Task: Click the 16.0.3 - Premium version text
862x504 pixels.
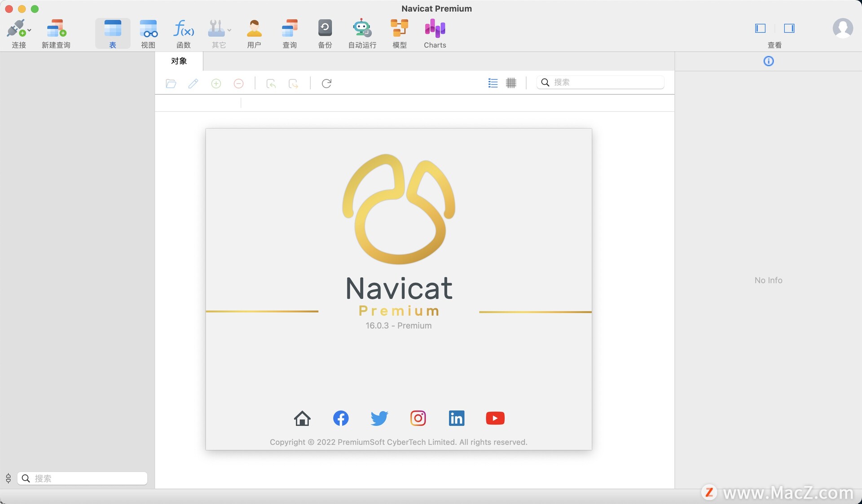Action: [399, 326]
